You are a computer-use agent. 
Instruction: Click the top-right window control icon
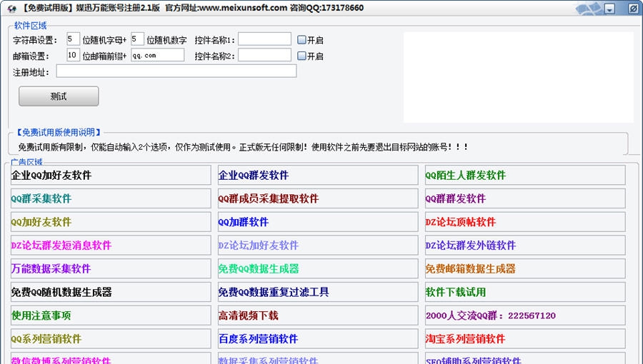pyautogui.click(x=633, y=8)
